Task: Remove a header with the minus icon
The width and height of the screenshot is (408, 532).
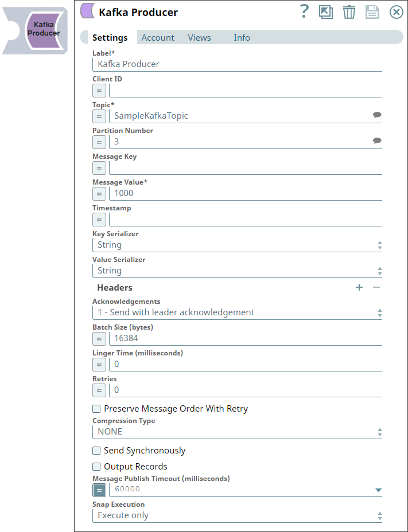Action: coord(376,287)
